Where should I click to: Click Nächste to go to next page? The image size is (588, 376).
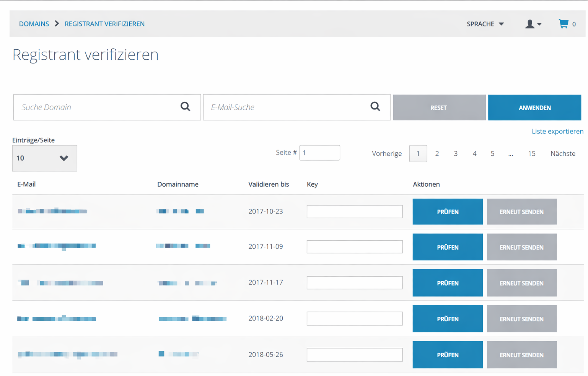pyautogui.click(x=562, y=153)
